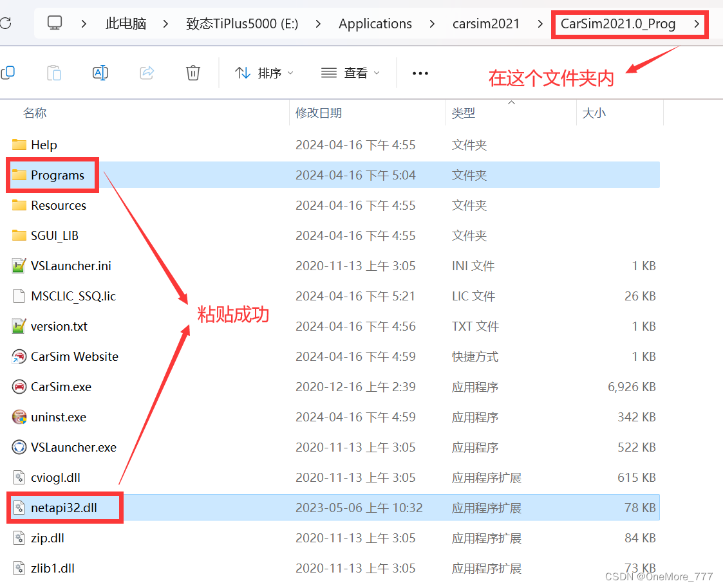Click the 快捷方式 type of CarSim Website

pos(475,356)
